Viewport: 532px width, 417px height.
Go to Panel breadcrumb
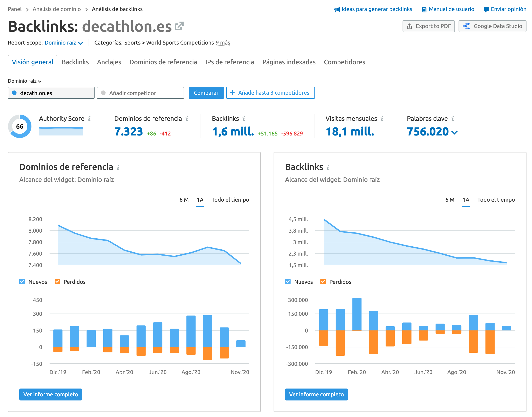(x=15, y=9)
